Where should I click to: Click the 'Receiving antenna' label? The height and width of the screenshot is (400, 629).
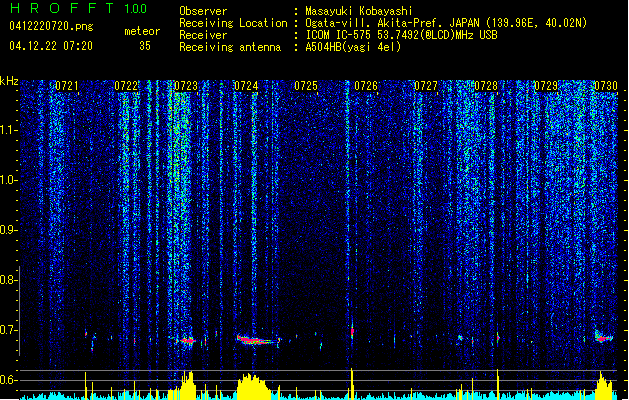tap(230, 47)
